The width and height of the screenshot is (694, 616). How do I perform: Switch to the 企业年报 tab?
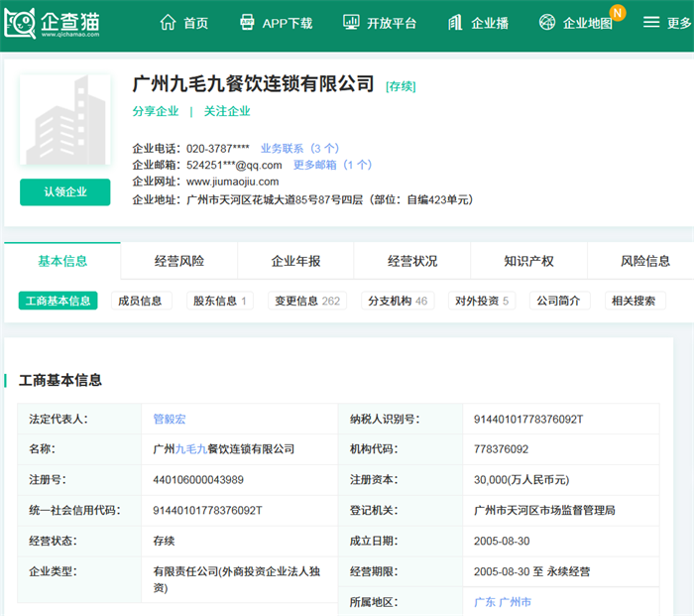(x=295, y=261)
